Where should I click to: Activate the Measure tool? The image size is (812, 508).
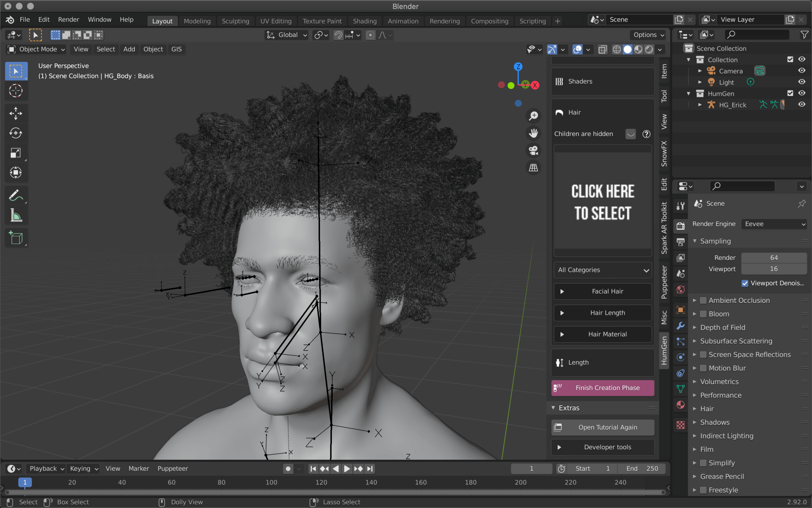(x=16, y=215)
